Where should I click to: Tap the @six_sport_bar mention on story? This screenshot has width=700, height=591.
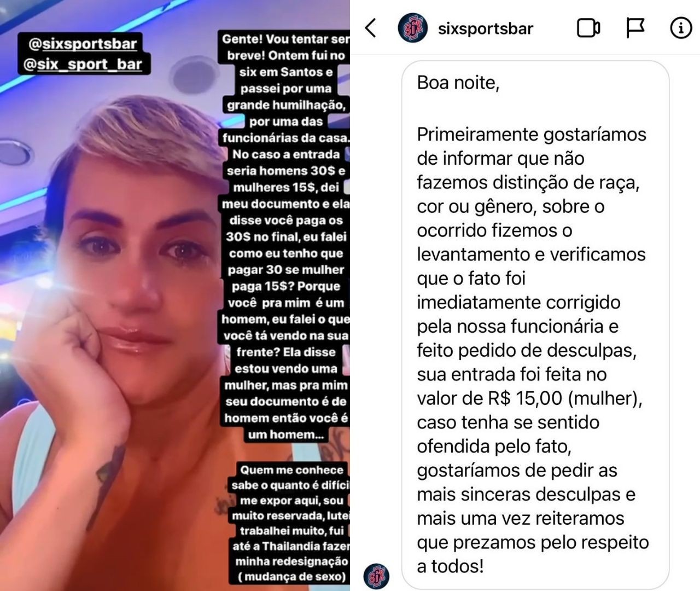pyautogui.click(x=83, y=64)
